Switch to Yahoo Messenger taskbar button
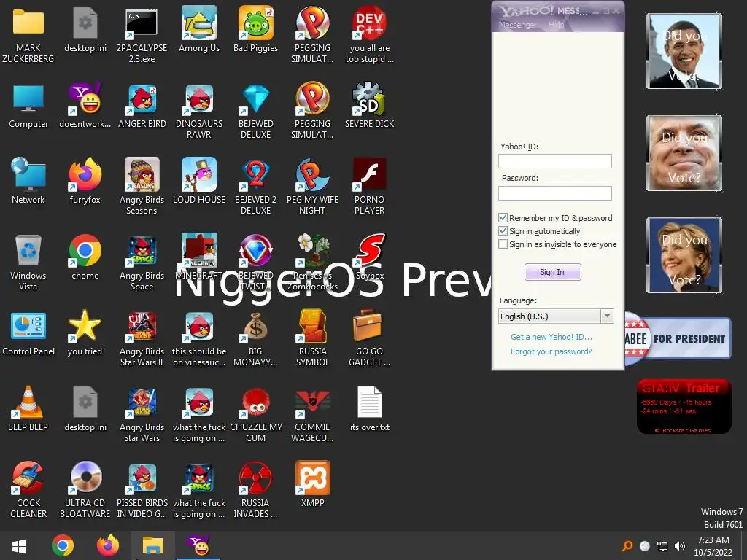The height and width of the screenshot is (560, 747). [x=198, y=545]
